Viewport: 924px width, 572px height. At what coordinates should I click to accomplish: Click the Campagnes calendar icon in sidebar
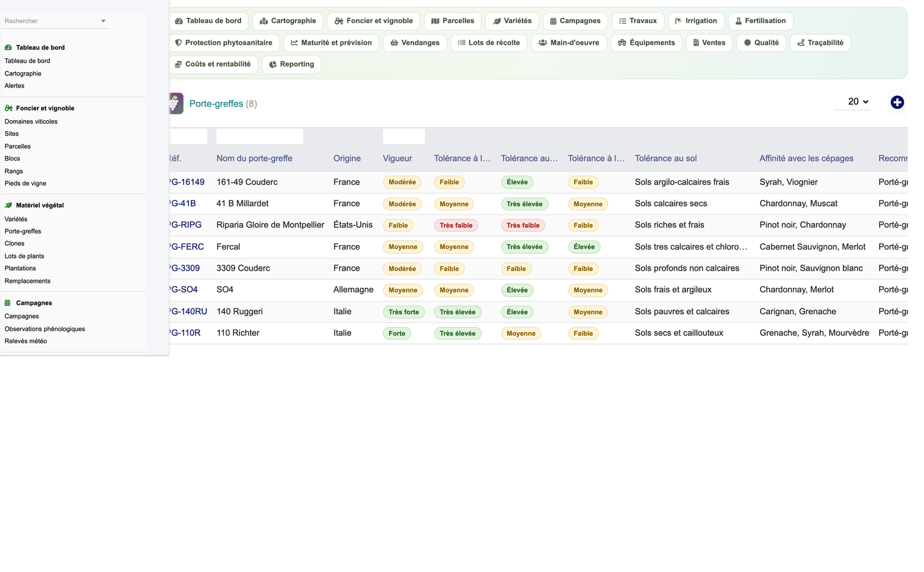(x=8, y=303)
